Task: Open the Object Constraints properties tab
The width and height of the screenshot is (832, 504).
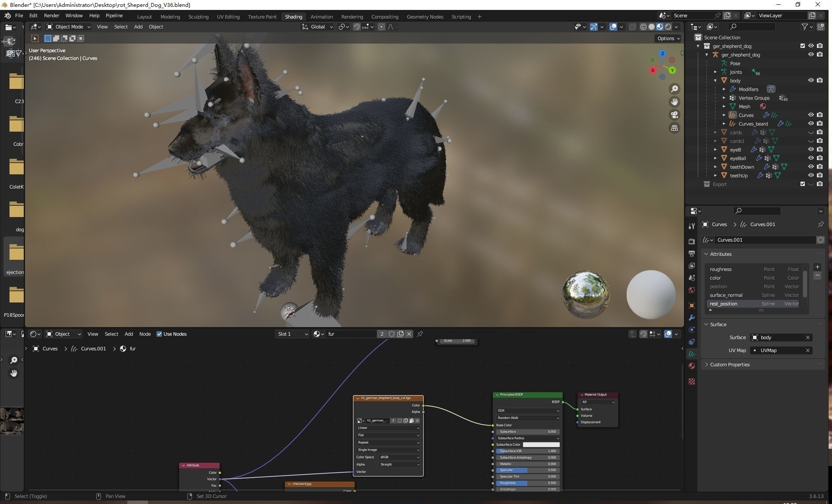Action: click(692, 342)
